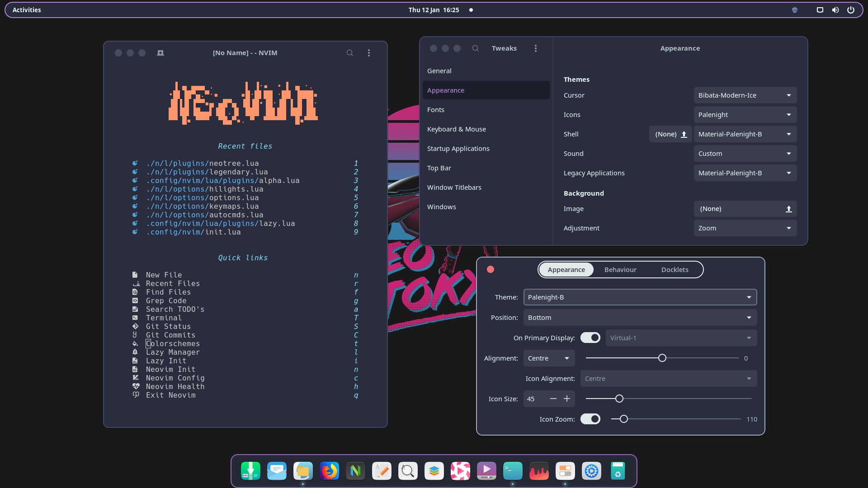This screenshot has width=868, height=488.
Task: Open the Sound theme dropdown
Action: click(x=745, y=154)
